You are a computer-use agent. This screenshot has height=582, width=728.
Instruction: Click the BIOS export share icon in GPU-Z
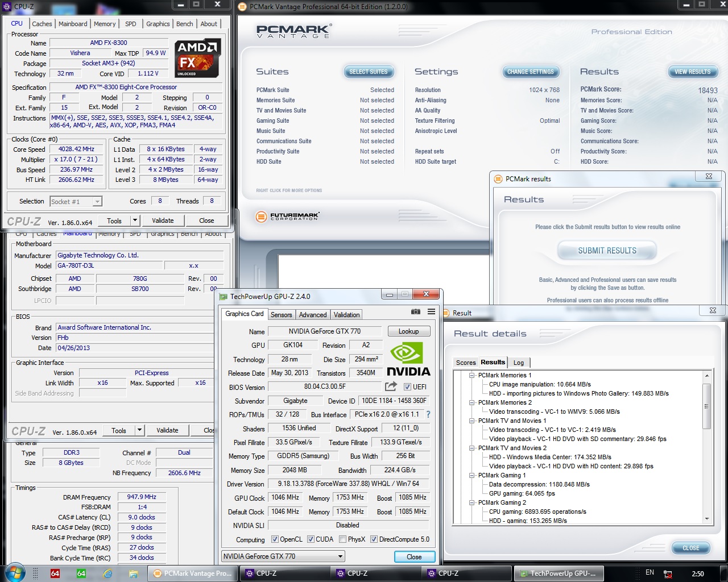(391, 386)
